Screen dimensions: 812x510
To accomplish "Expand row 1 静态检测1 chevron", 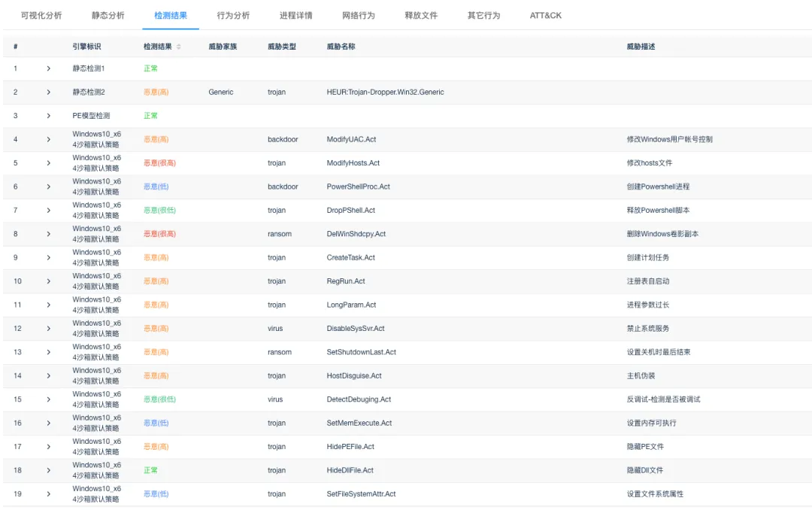I will (49, 68).
